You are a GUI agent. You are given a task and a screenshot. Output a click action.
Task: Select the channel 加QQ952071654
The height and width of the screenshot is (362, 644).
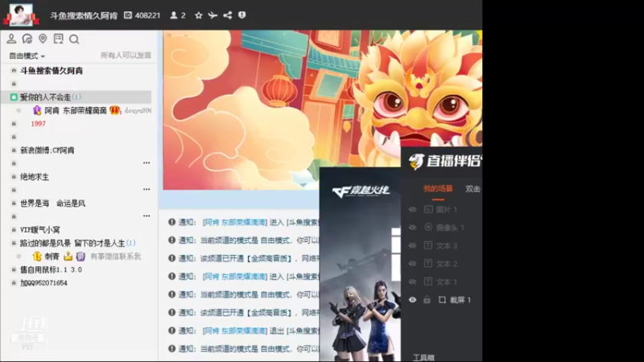click(43, 283)
